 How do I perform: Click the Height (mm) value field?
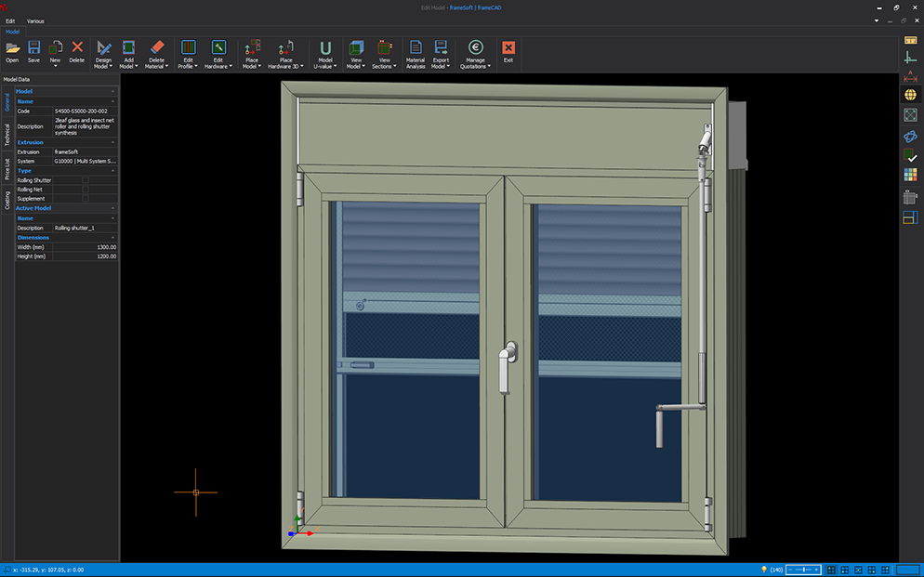(86, 256)
